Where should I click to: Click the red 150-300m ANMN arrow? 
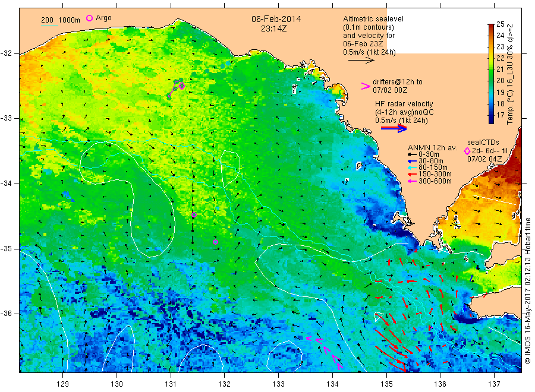412,174
